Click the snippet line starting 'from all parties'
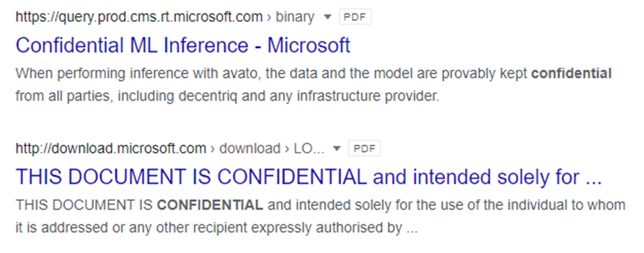644x253 pixels. (x=227, y=97)
